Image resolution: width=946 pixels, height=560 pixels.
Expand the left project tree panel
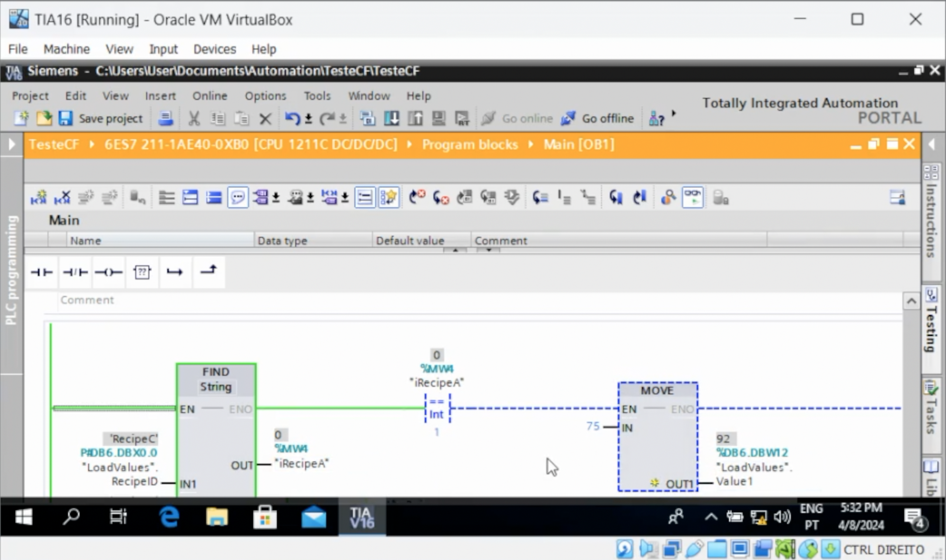11,144
